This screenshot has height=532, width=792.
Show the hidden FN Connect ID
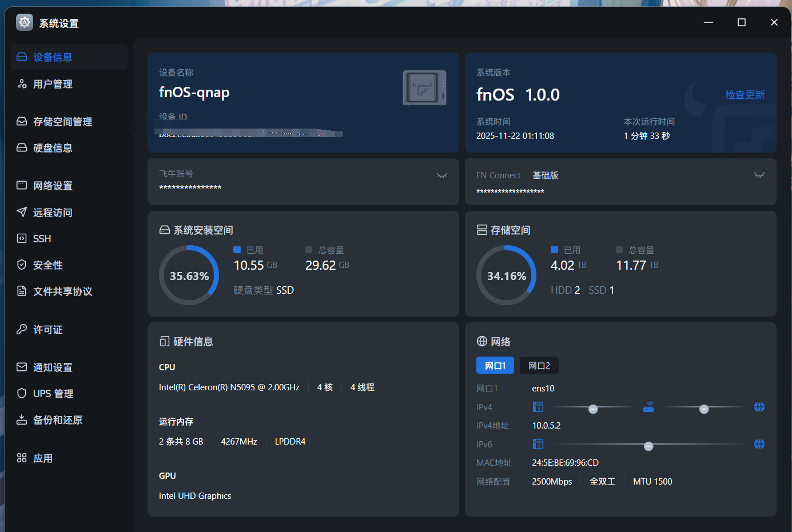tap(759, 175)
